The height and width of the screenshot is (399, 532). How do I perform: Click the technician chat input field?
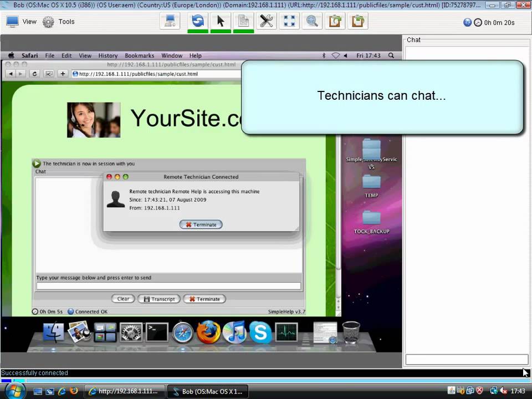pyautogui.click(x=467, y=359)
